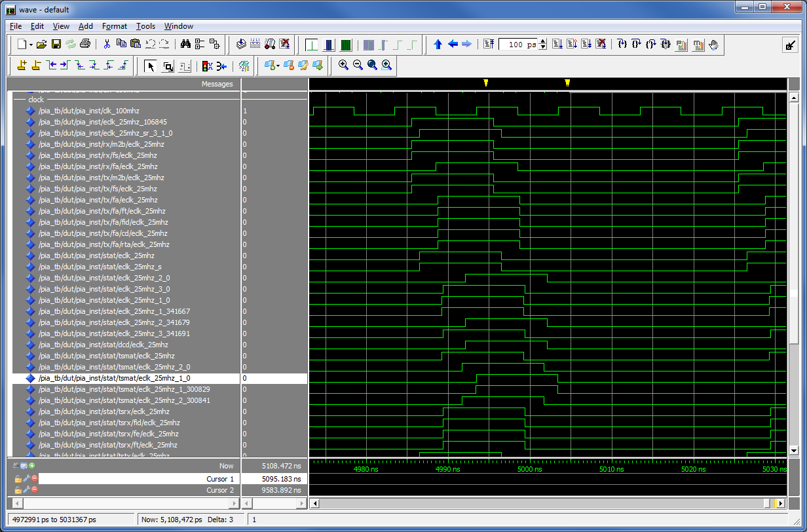Cut using the scissors icon
This screenshot has height=532, width=807.
(107, 45)
